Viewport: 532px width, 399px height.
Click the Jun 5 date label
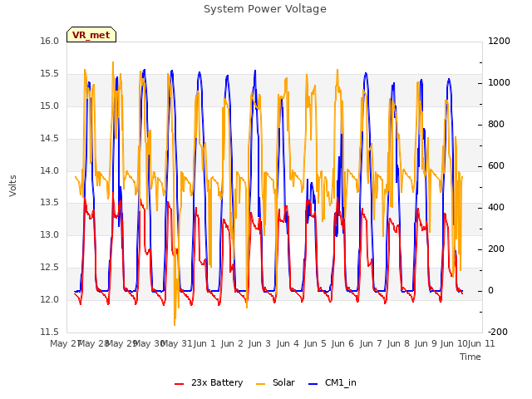pos(315,343)
